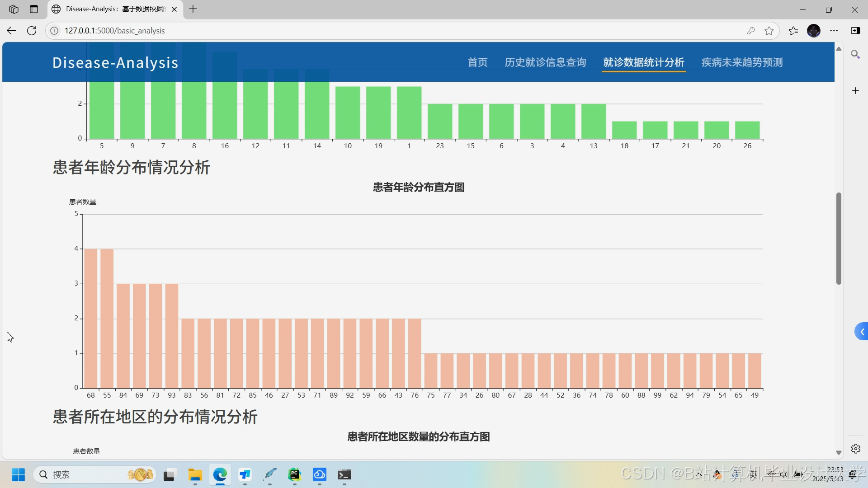Click the search icon in the right sidebar
The image size is (868, 488).
click(856, 55)
